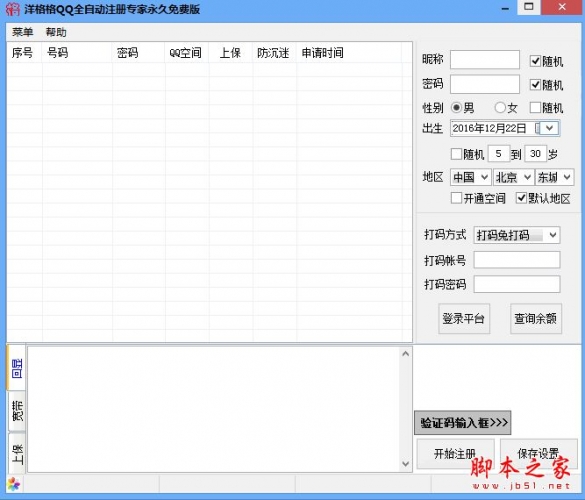Open the 东城 district dropdown
This screenshot has width=585, height=500.
(554, 177)
